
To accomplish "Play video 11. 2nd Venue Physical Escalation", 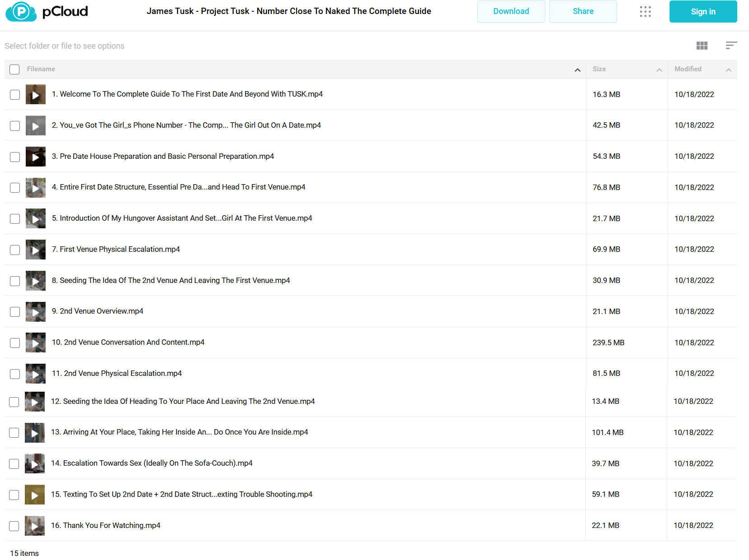I will (x=36, y=374).
